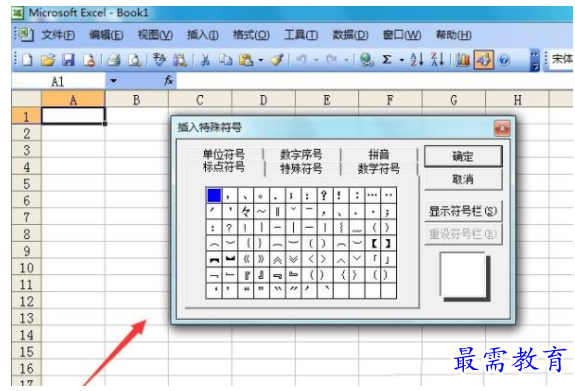Screen dimensions: 575x391
Task: Switch to the 特殊符号 tab
Action: click(x=301, y=169)
